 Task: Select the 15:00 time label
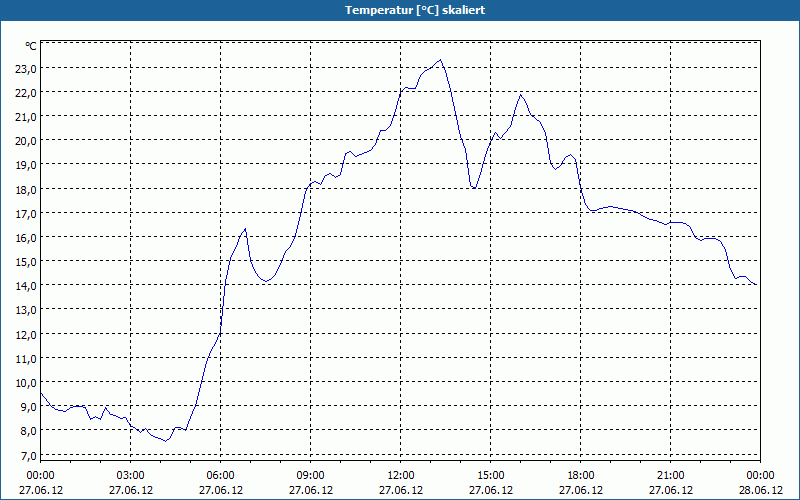491,476
